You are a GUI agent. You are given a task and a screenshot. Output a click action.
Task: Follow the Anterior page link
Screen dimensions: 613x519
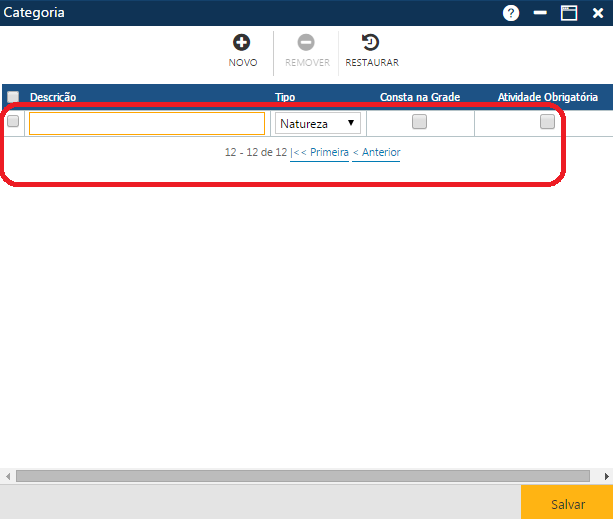tap(377, 153)
